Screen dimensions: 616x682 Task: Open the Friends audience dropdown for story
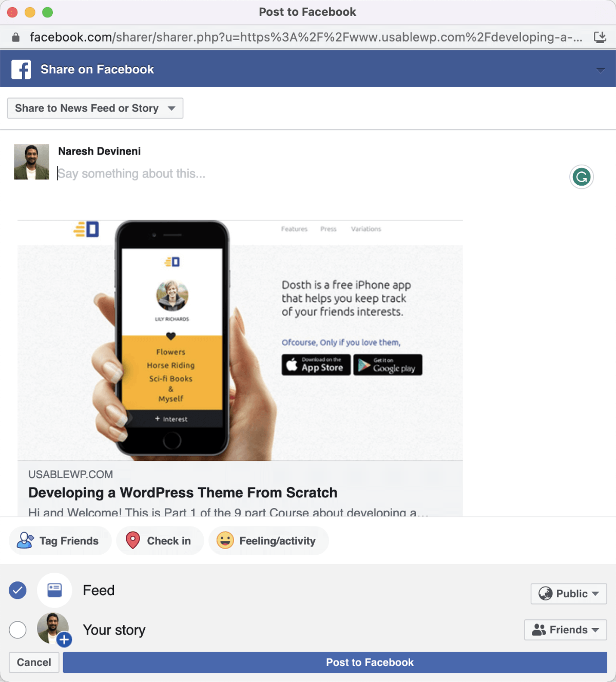(x=565, y=630)
